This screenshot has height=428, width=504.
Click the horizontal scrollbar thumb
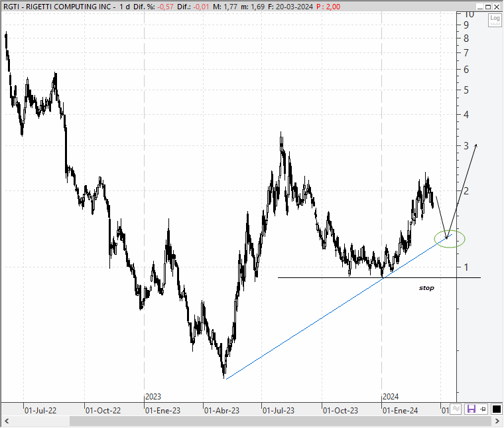point(281,421)
